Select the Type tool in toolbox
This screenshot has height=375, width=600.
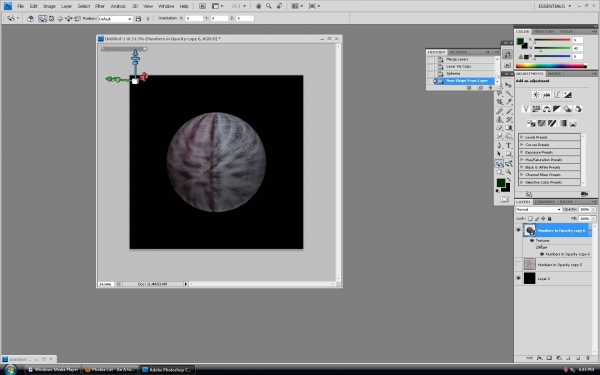pos(509,145)
